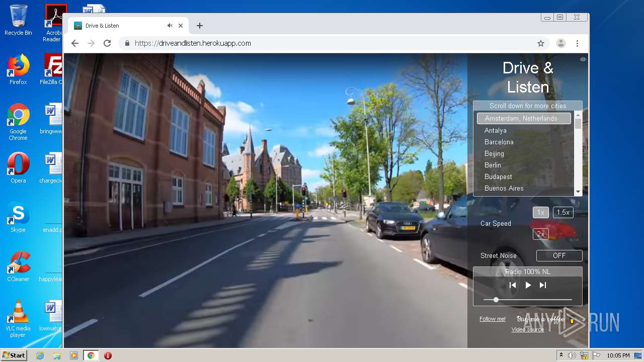Viewport: 644px width, 362px height.
Task: Open Windows Explorer from taskbar
Action: click(57, 355)
